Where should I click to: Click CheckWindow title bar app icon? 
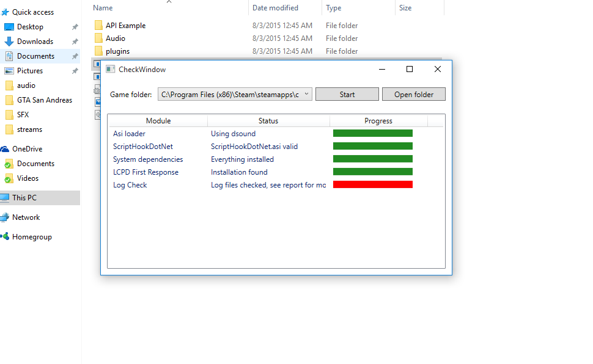[x=111, y=69]
